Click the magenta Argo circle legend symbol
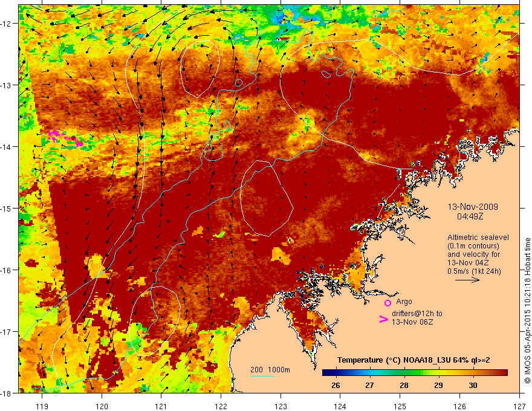This screenshot has height=411, width=532. click(x=388, y=303)
